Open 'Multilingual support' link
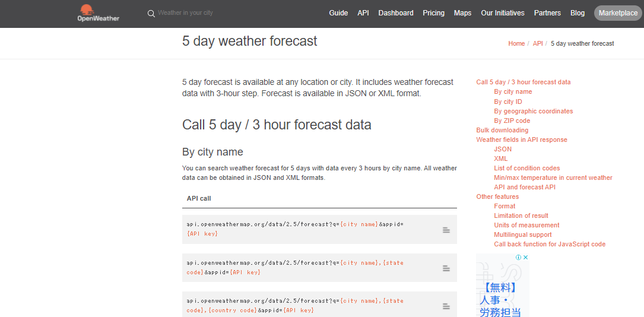Viewport: 644px width, 317px height. 523,235
